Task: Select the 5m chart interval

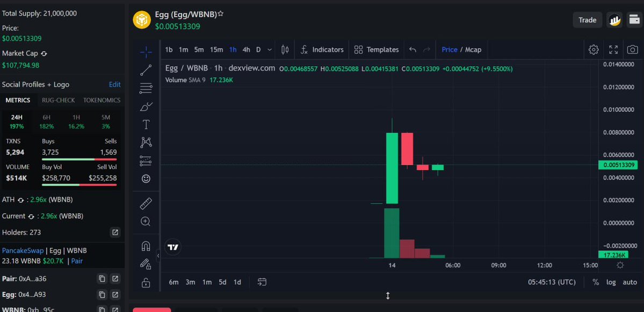Action: tap(199, 50)
